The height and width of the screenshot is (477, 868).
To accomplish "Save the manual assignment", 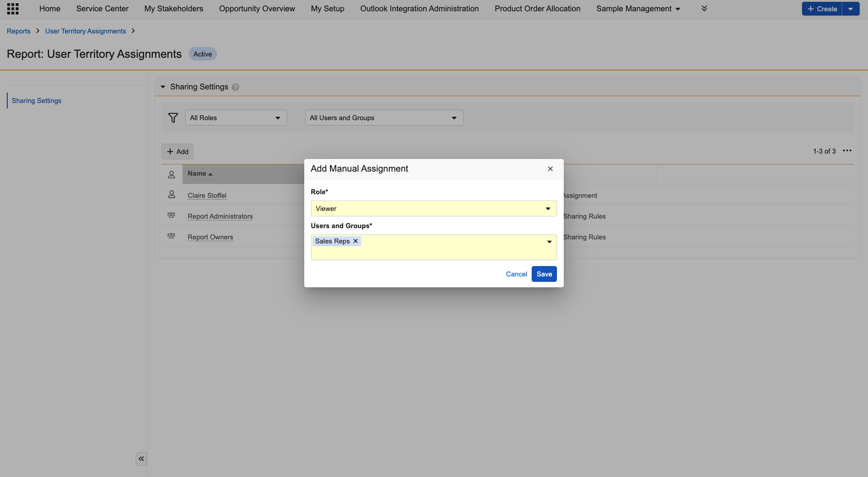I will coord(544,274).
